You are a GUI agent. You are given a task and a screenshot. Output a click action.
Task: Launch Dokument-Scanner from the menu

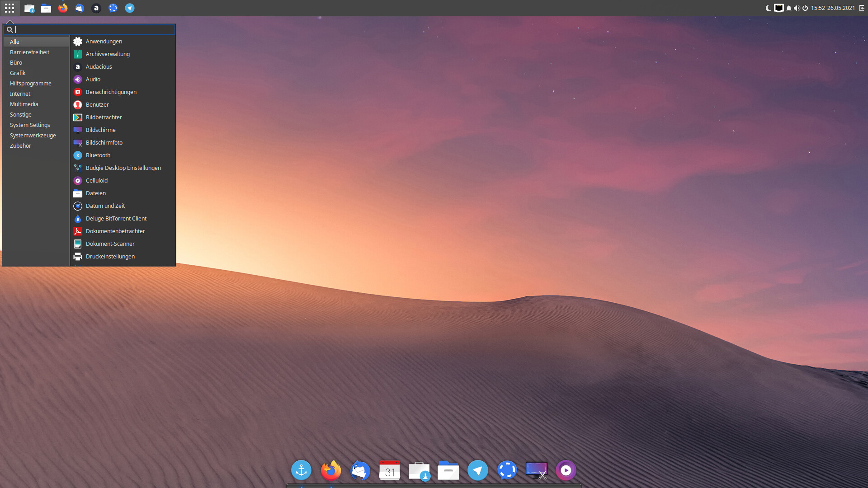click(123, 244)
